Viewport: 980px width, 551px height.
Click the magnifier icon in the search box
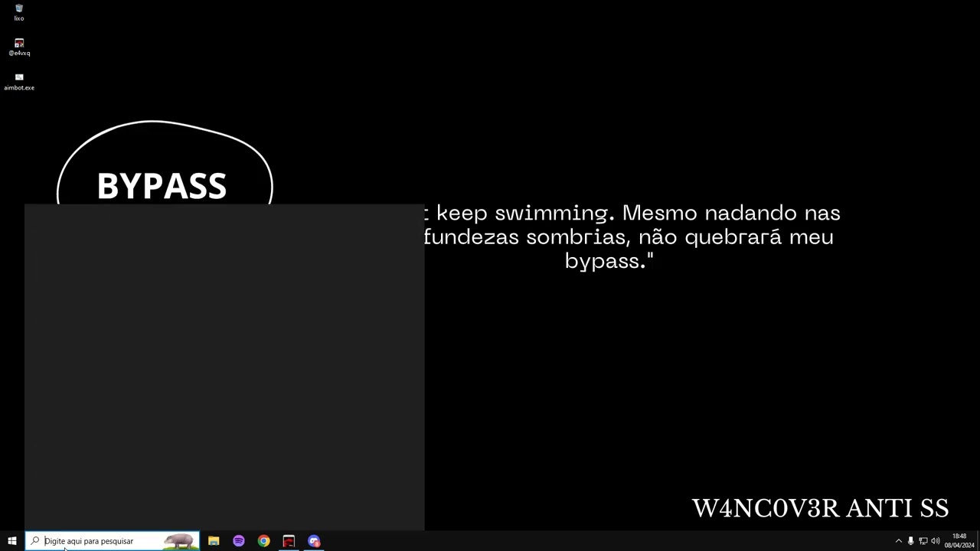(x=35, y=541)
